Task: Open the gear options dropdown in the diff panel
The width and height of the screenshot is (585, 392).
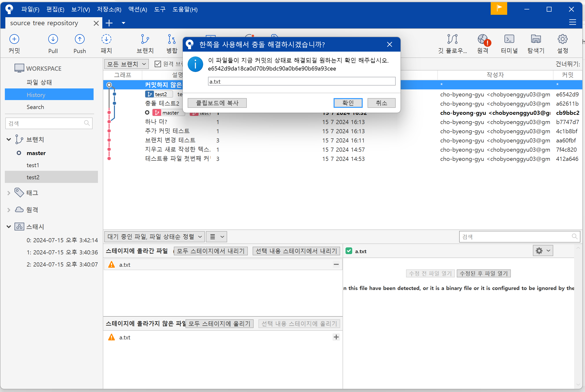Action: pyautogui.click(x=543, y=251)
